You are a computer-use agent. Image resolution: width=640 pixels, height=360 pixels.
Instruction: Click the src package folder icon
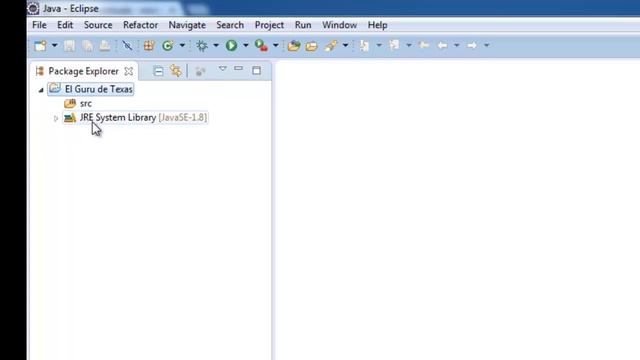pos(70,103)
